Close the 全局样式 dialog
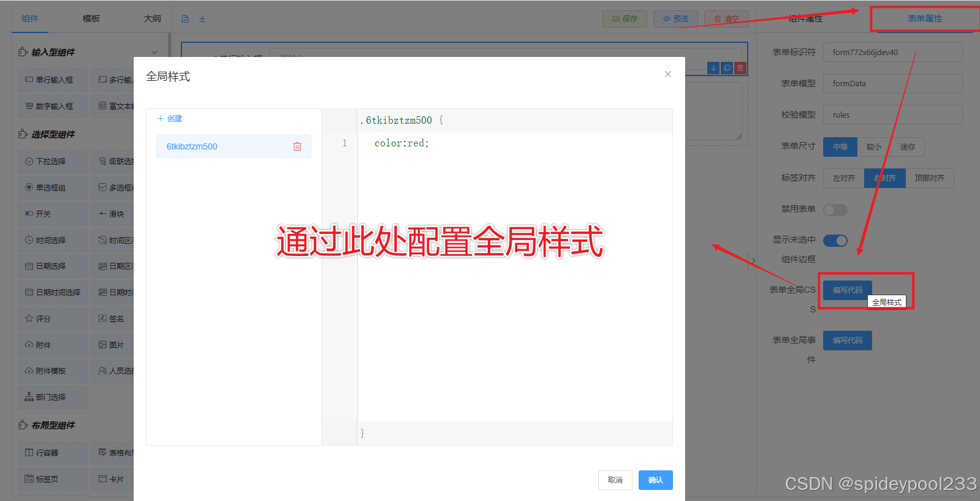 tap(668, 74)
